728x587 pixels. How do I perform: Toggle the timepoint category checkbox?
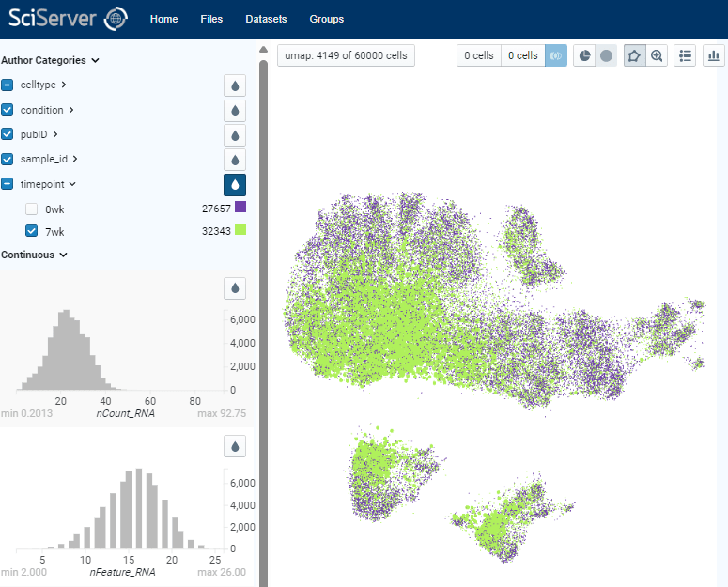click(x=7, y=184)
